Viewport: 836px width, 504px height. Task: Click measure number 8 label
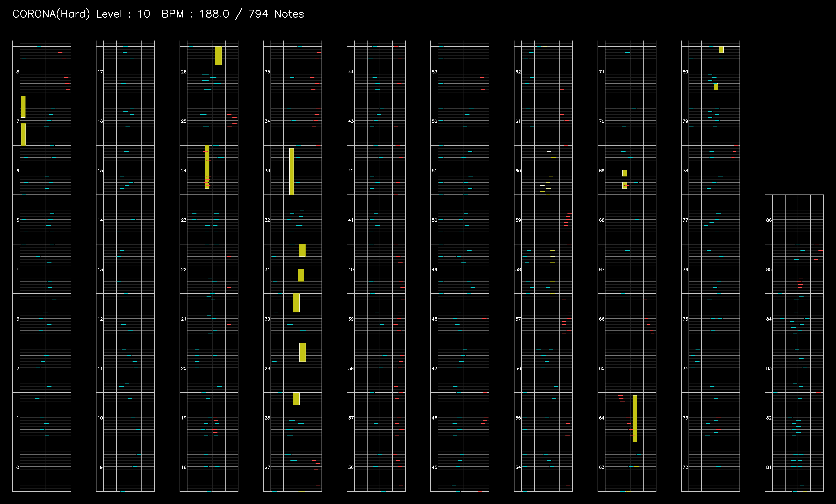(x=18, y=72)
